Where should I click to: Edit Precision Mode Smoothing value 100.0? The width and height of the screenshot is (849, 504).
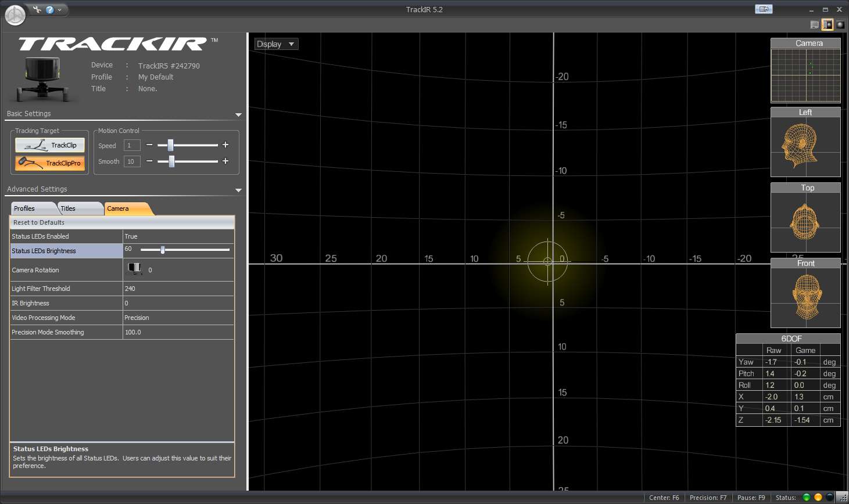[178, 332]
